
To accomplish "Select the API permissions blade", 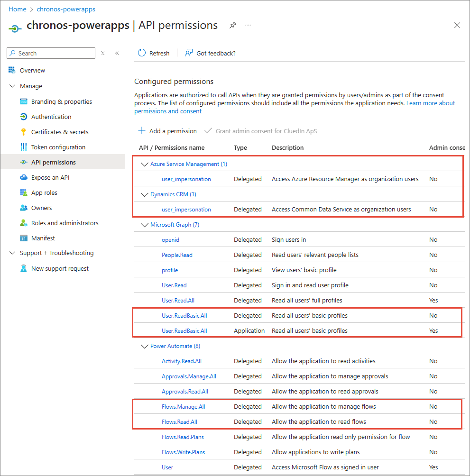I will [x=54, y=162].
